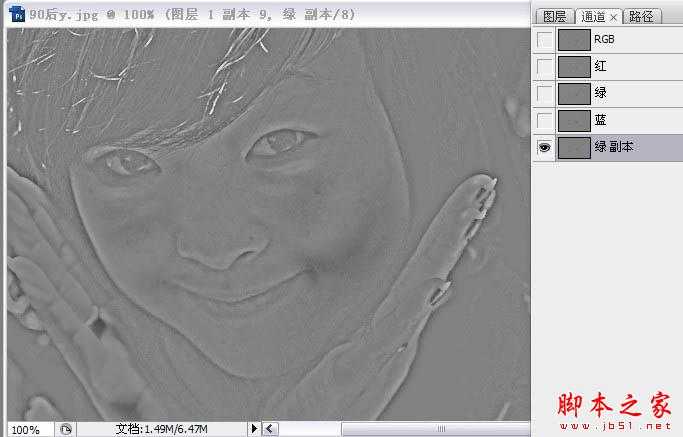683x437 pixels.
Task: Select the RGB channel thumbnail
Action: point(573,40)
